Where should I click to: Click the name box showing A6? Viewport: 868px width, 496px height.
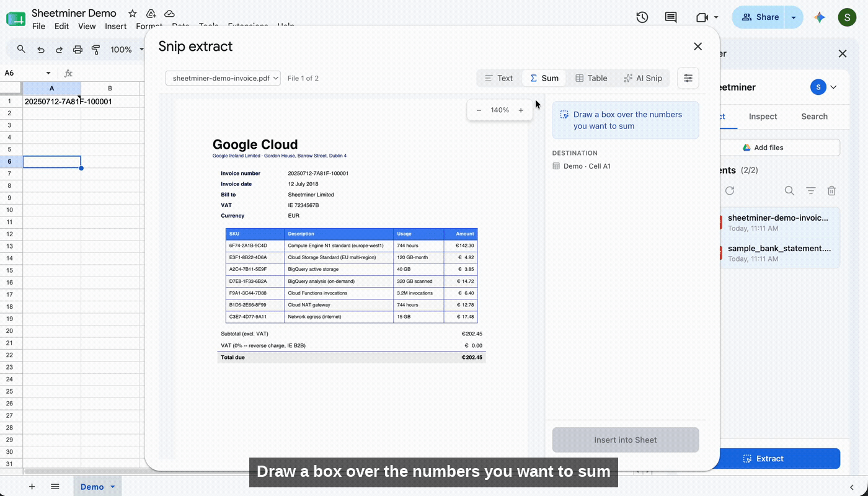[x=22, y=73]
